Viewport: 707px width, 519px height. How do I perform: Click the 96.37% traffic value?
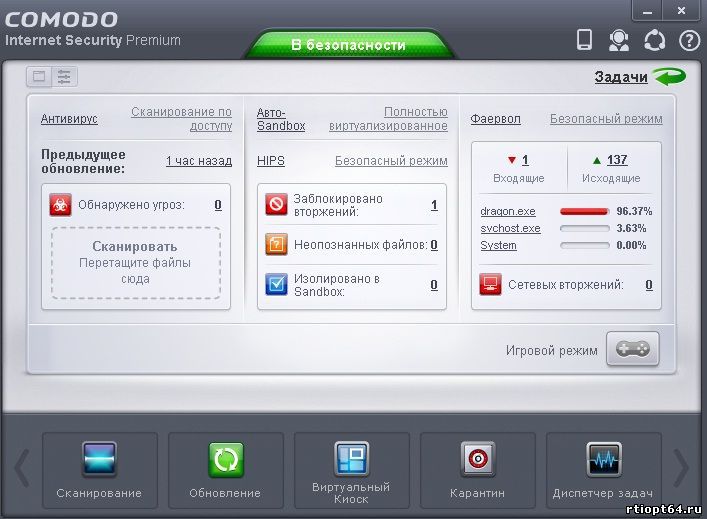634,211
